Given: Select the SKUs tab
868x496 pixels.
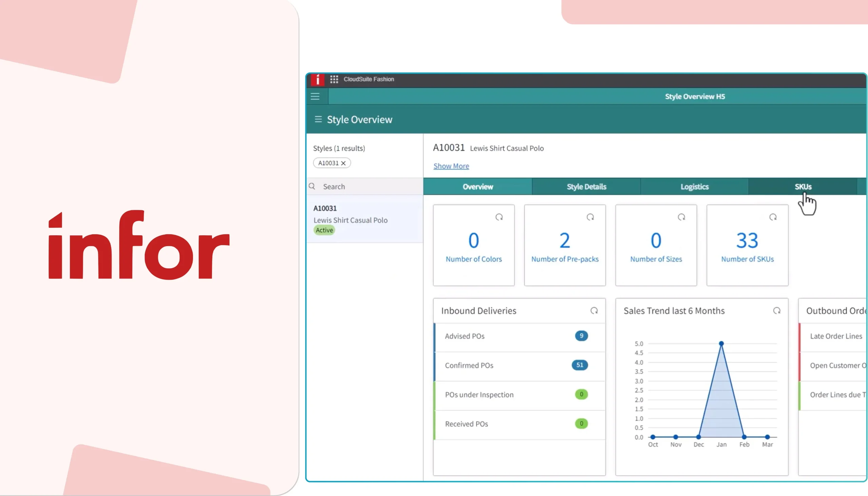Looking at the screenshot, I should (x=803, y=186).
